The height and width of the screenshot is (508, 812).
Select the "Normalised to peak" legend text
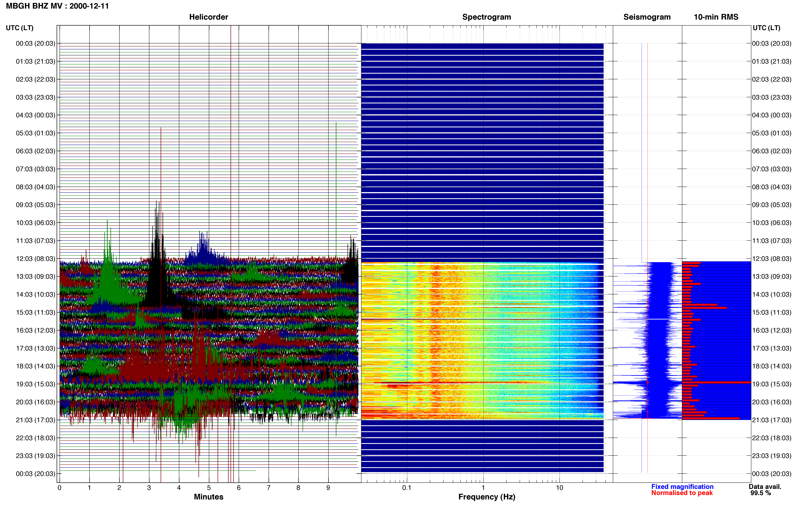click(682, 493)
